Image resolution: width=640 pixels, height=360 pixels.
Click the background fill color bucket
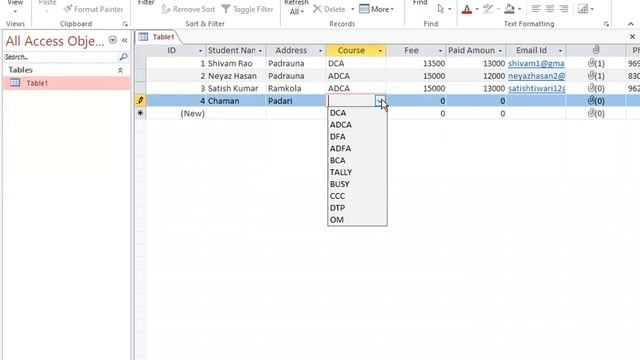point(509,9)
